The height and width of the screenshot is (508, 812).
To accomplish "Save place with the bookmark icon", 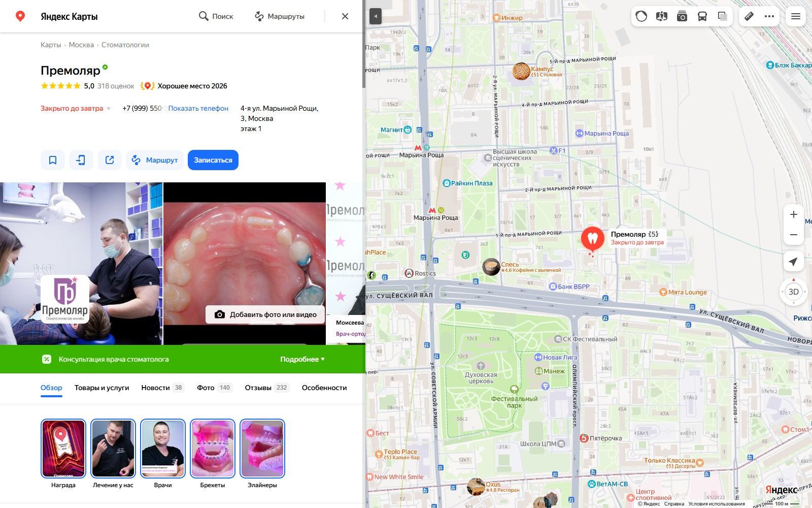I will point(53,160).
